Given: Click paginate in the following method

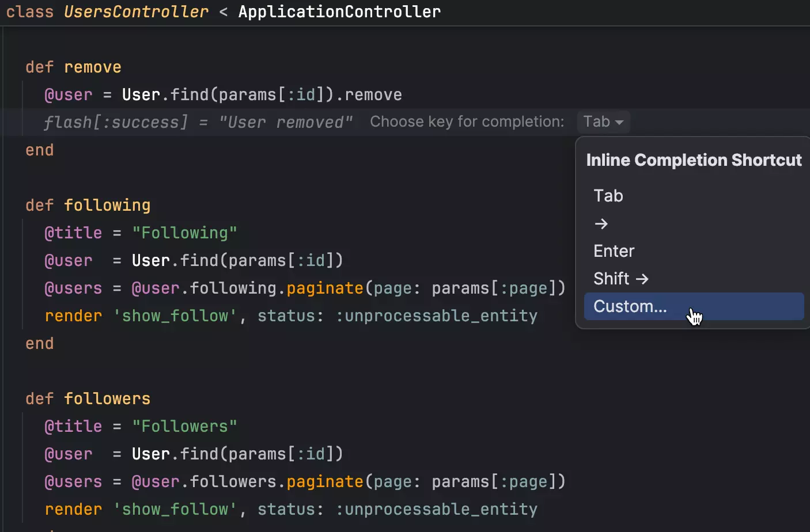Looking at the screenshot, I should pyautogui.click(x=325, y=288).
